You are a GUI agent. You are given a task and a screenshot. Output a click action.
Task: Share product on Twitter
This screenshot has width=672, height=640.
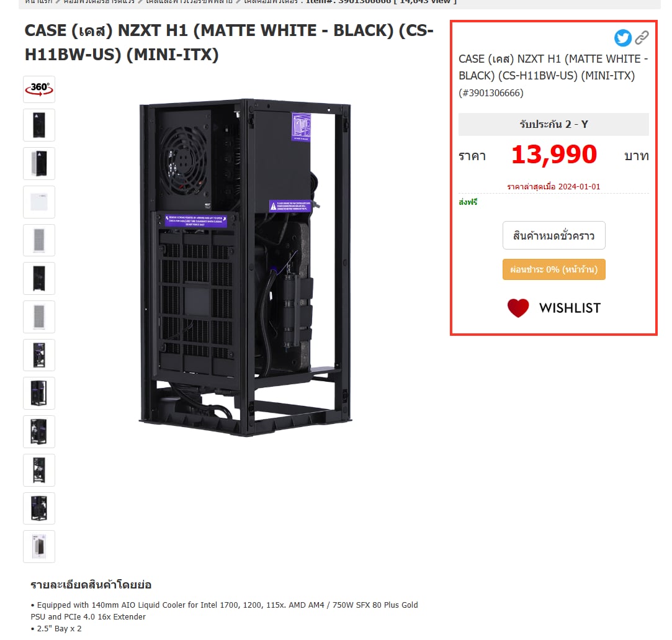[x=622, y=38]
